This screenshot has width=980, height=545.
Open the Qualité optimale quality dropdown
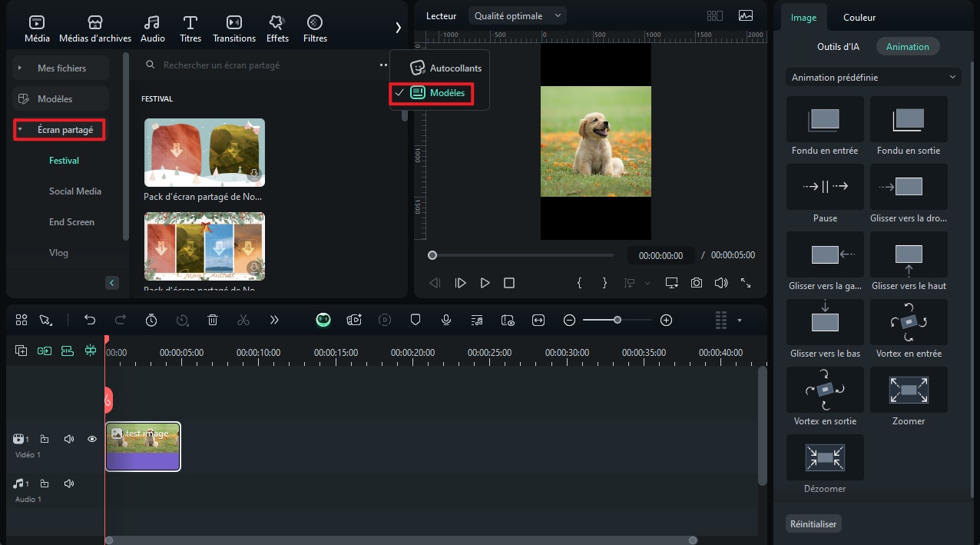[518, 15]
